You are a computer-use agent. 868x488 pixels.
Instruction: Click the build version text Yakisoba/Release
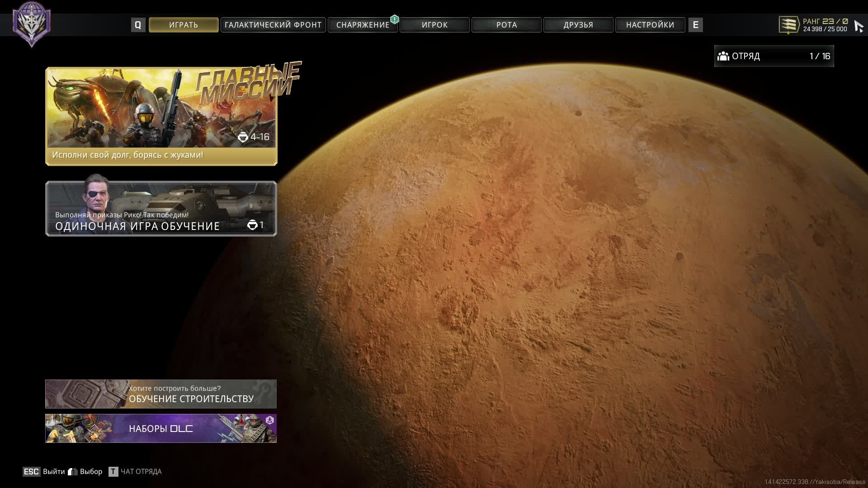815,482
